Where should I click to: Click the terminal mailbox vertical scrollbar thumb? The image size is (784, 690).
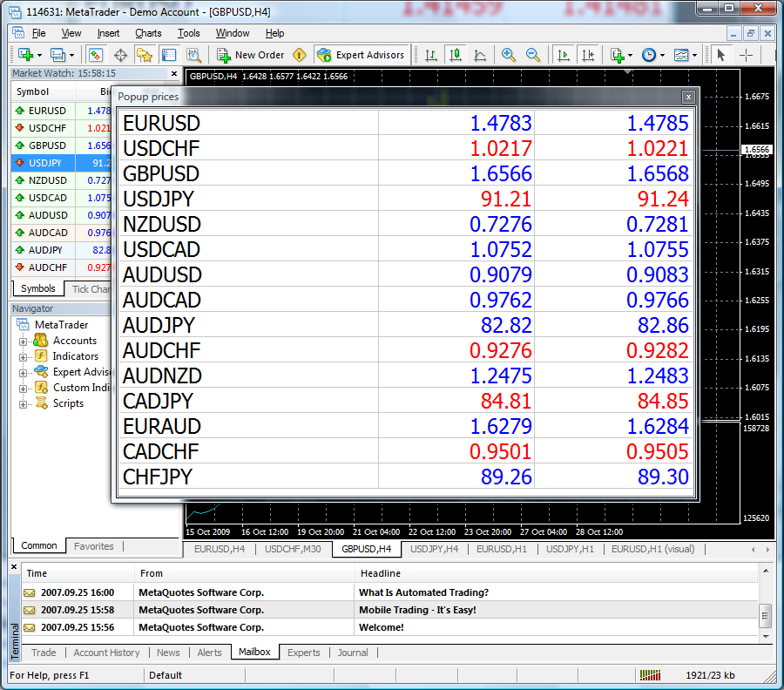(765, 615)
